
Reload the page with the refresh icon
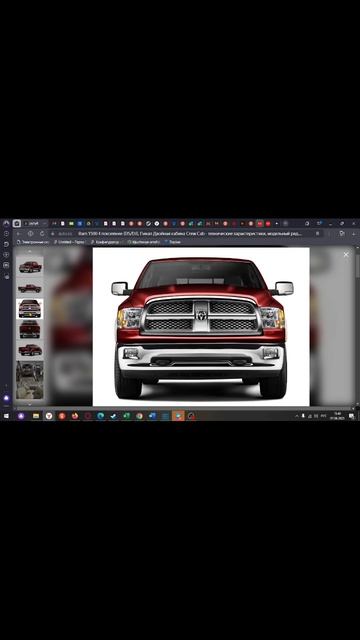(42, 234)
